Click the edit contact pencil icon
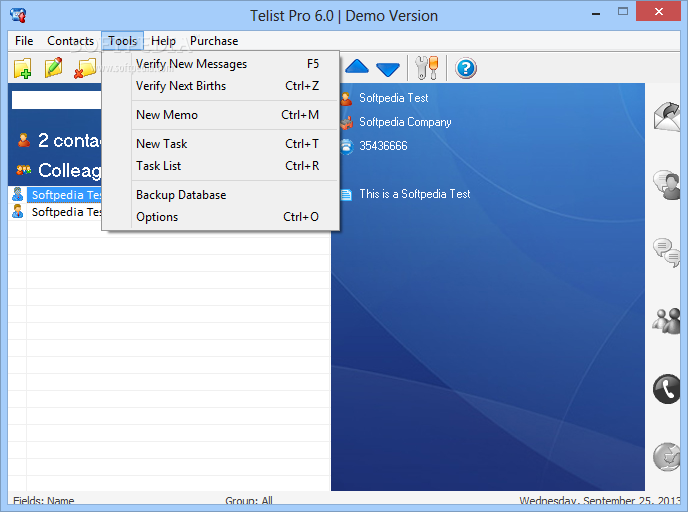 coord(54,68)
